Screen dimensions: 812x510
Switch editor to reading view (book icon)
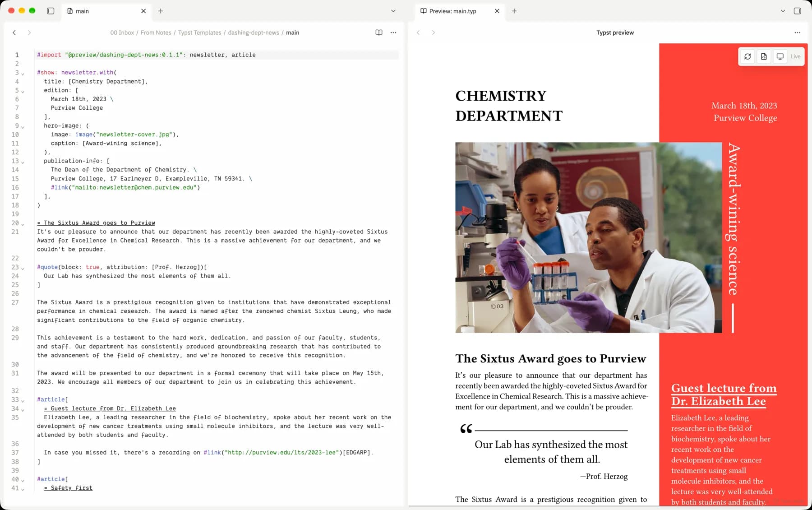click(x=379, y=32)
